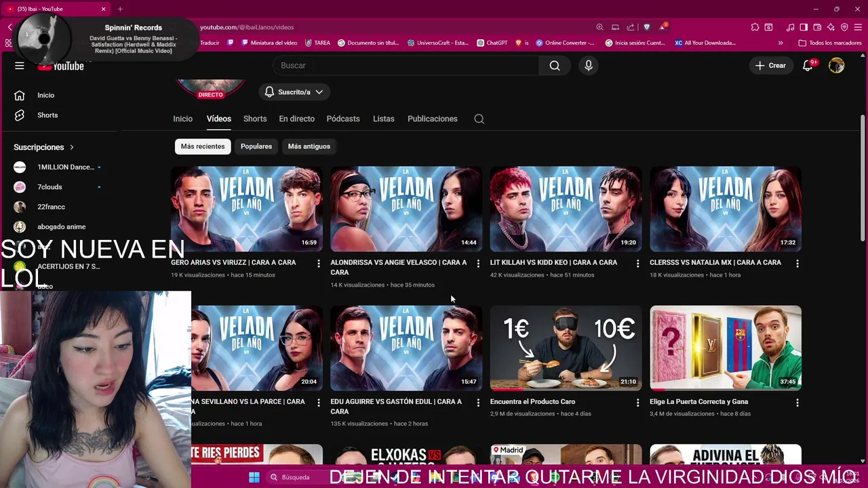Switch to the Pódcasts tab
Image resolution: width=868 pixels, height=488 pixels.
[343, 119]
